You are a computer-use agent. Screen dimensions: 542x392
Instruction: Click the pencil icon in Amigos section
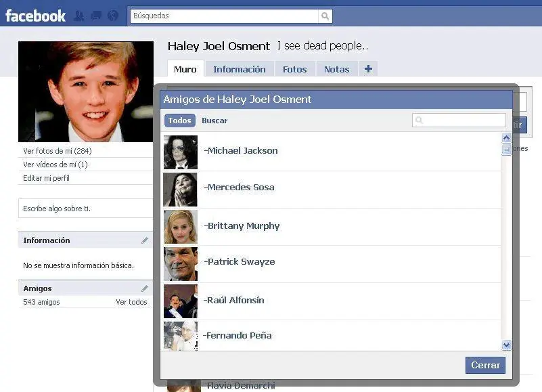point(145,288)
